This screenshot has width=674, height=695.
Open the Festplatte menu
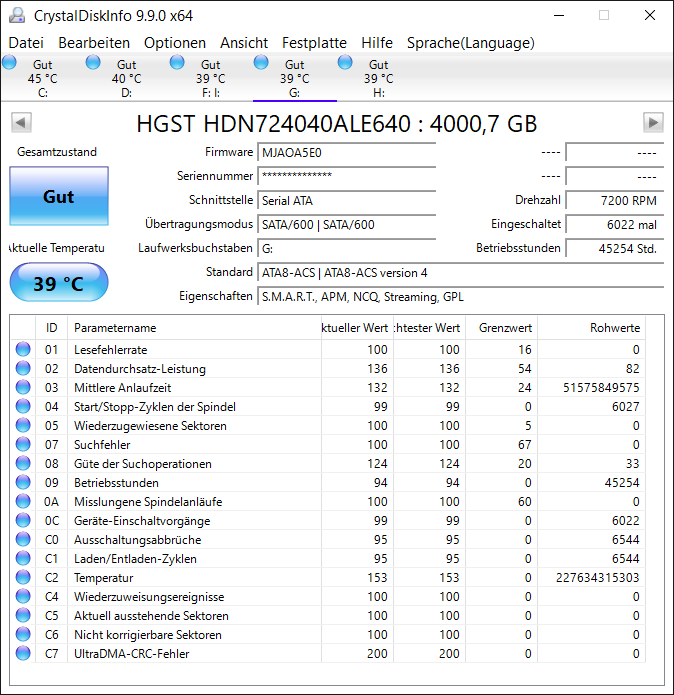click(x=314, y=43)
